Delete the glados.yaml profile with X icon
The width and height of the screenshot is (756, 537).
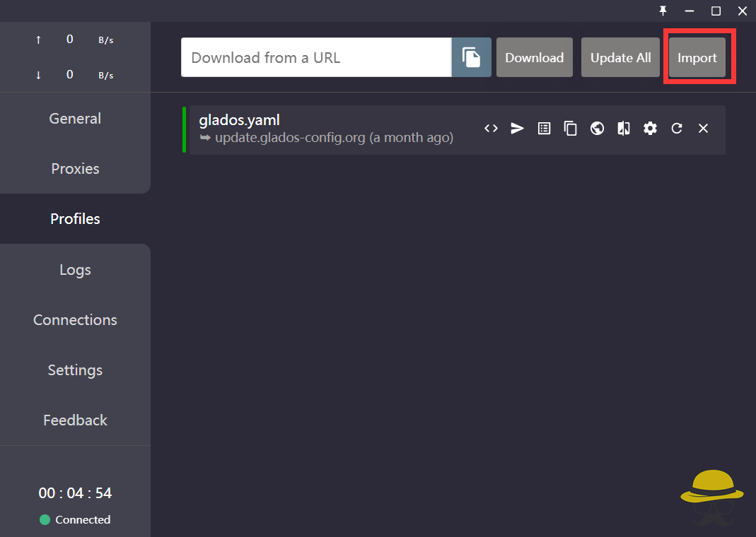(x=703, y=129)
